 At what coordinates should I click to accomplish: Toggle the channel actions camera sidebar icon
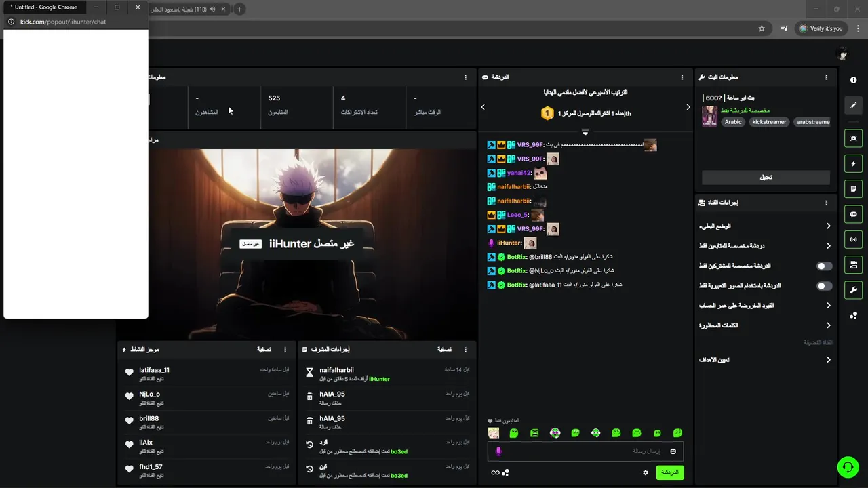click(853, 264)
